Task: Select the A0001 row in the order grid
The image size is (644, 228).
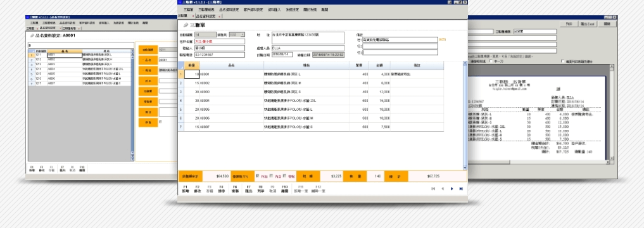Action: click(311, 74)
